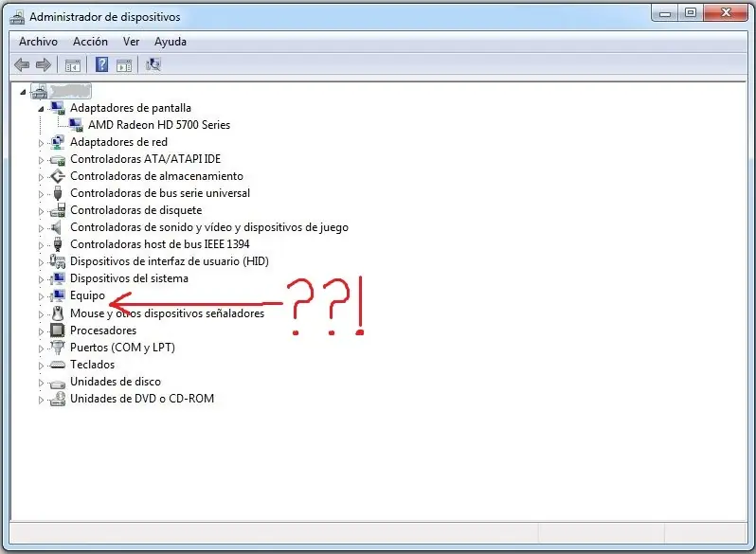Viewport: 756px width, 554px height.
Task: Expand Dispositivos de interfaz de usuario (HID)
Action: tap(41, 262)
